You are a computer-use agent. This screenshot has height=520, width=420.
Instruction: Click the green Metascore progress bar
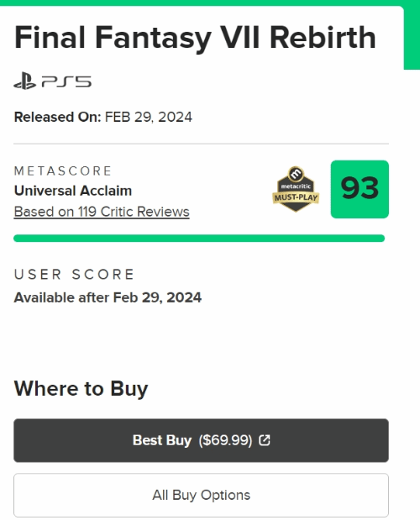click(199, 238)
